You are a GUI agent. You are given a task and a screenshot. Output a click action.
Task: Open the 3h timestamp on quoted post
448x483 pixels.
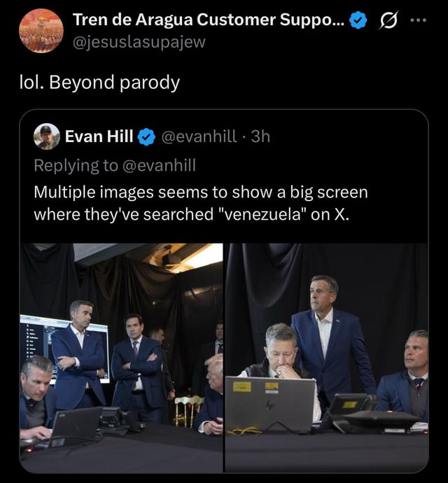(x=260, y=136)
